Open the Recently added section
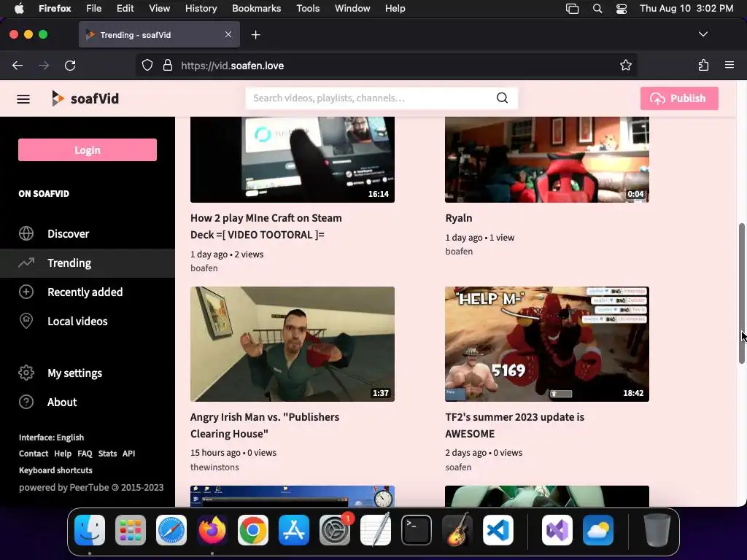 point(85,292)
